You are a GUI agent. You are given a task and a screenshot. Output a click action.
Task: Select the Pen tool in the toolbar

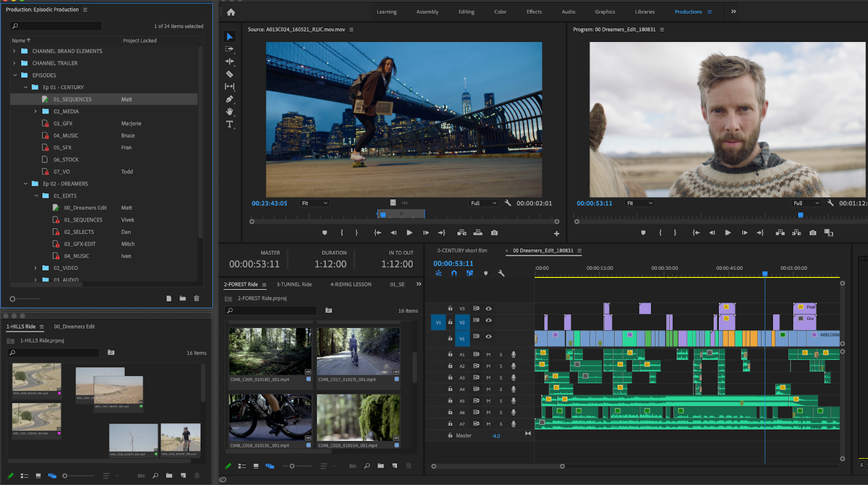(x=230, y=98)
